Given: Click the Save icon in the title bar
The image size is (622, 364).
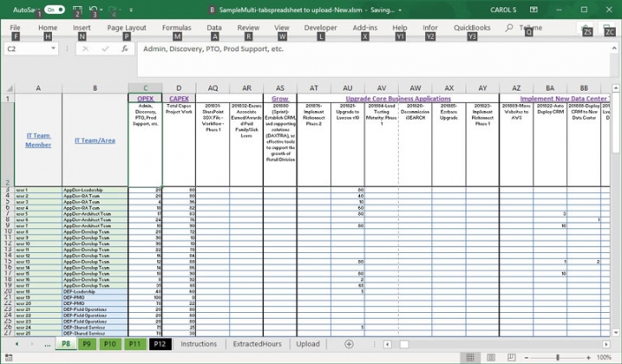Looking at the screenshot, I should (x=78, y=10).
